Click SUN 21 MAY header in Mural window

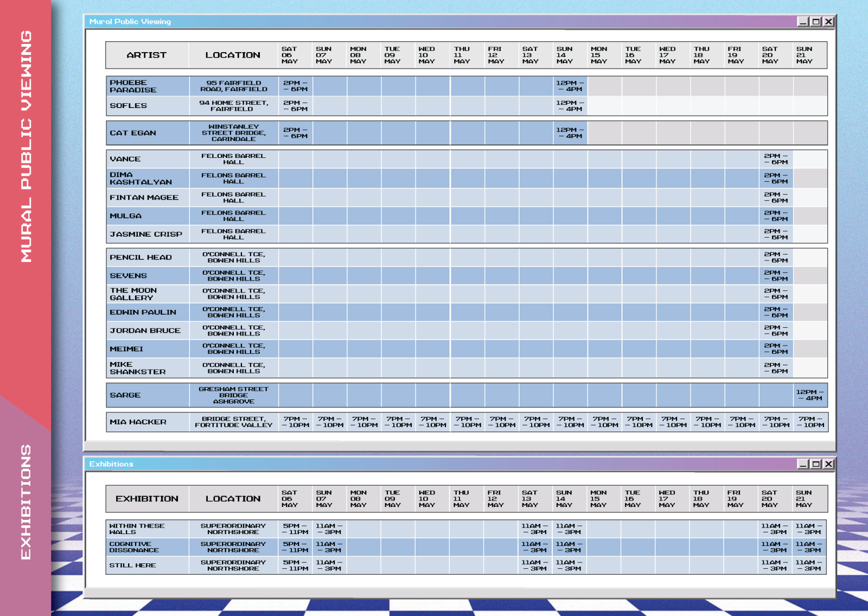coord(805,55)
